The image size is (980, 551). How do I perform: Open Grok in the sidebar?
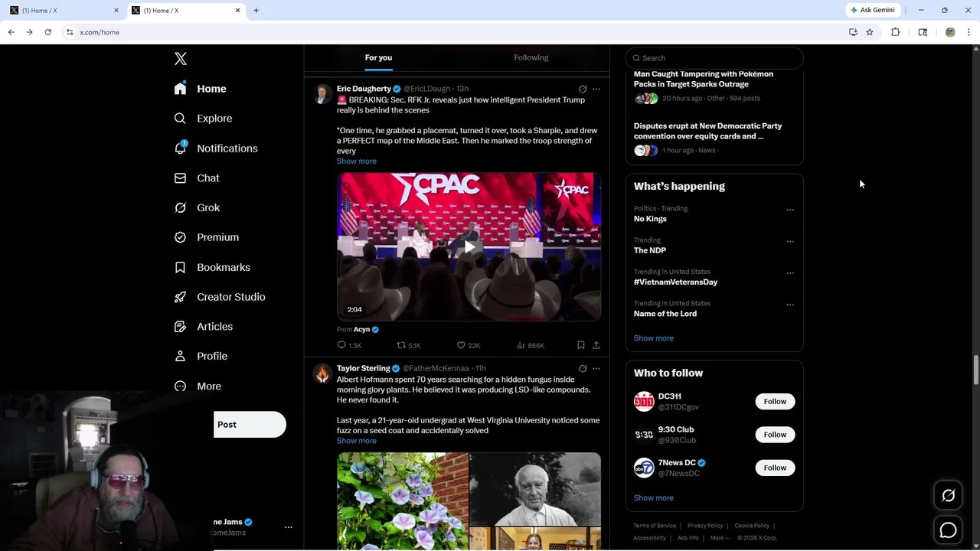198,207
